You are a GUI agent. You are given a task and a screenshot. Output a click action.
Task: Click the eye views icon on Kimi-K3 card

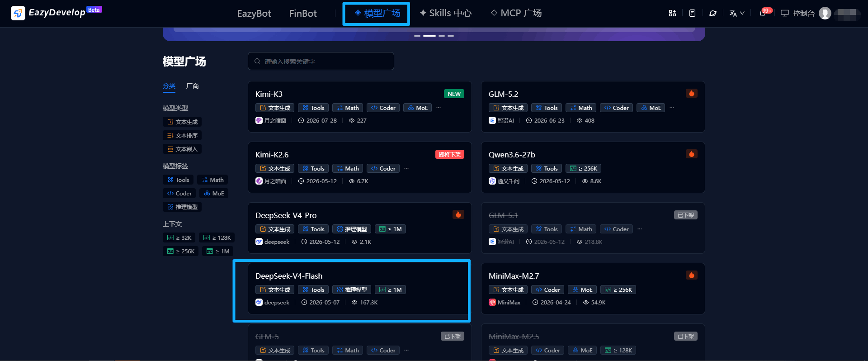point(351,121)
